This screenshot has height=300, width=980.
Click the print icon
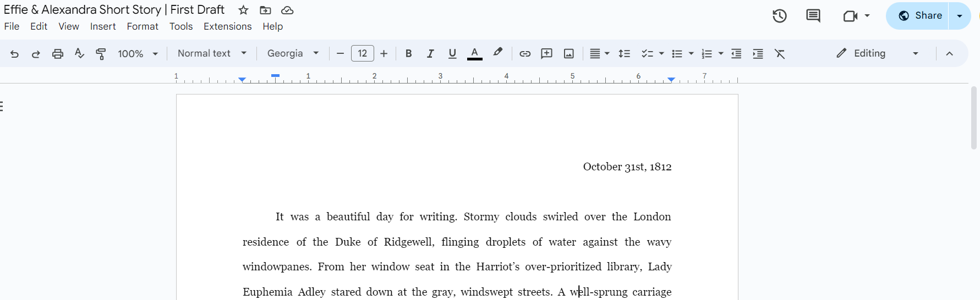(x=58, y=53)
